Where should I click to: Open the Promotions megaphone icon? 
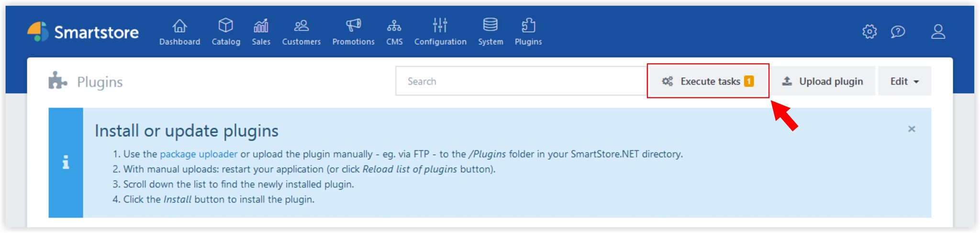tap(354, 25)
